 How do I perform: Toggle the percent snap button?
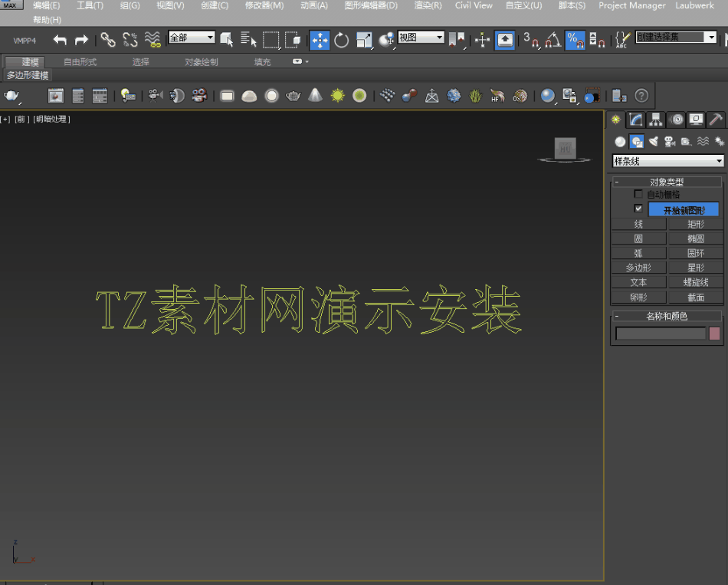click(574, 40)
